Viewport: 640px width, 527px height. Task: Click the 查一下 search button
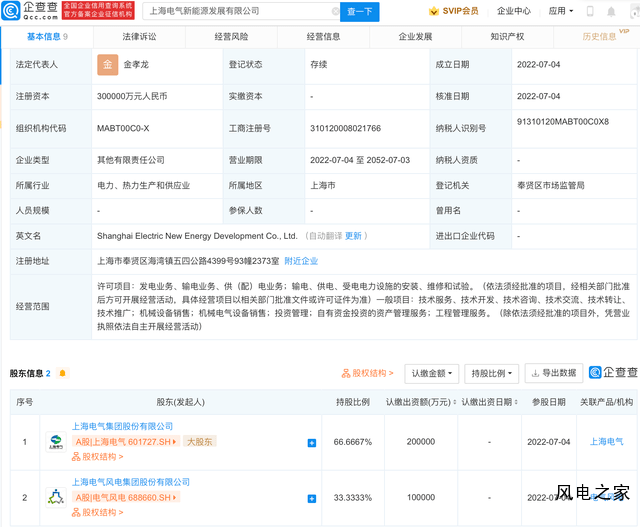pos(360,11)
